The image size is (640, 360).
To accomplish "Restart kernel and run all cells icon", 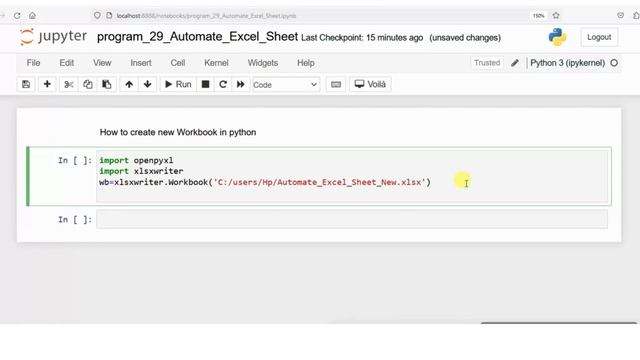I will [240, 84].
